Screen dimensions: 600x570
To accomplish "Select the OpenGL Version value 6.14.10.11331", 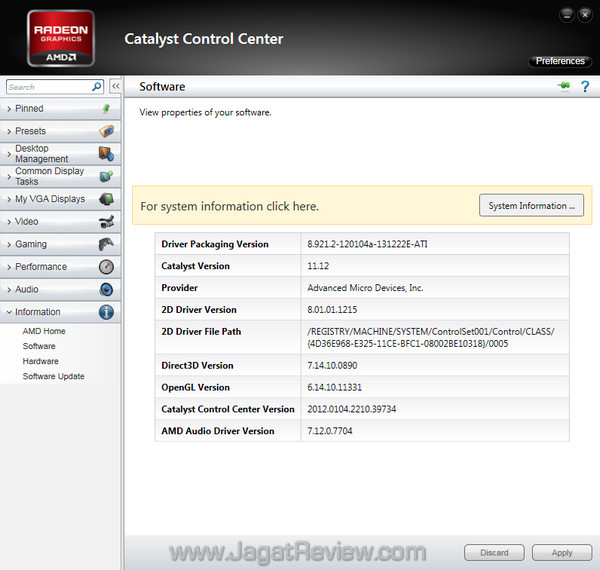I will (x=334, y=387).
